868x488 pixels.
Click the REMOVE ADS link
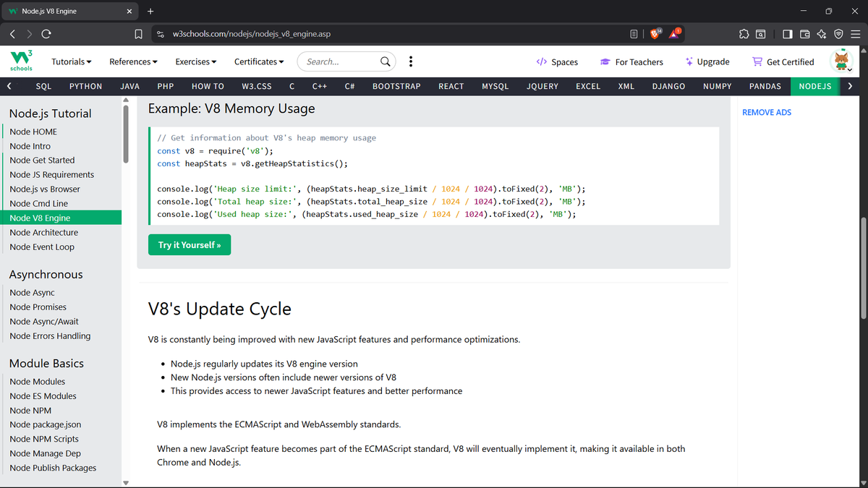(x=767, y=113)
